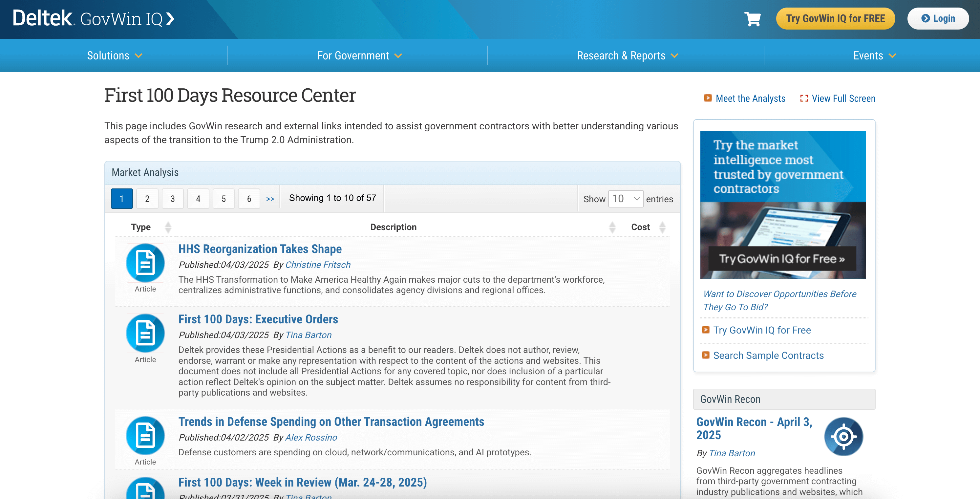The image size is (980, 499).
Task: Open the Show 10 entries dropdown
Action: 626,199
